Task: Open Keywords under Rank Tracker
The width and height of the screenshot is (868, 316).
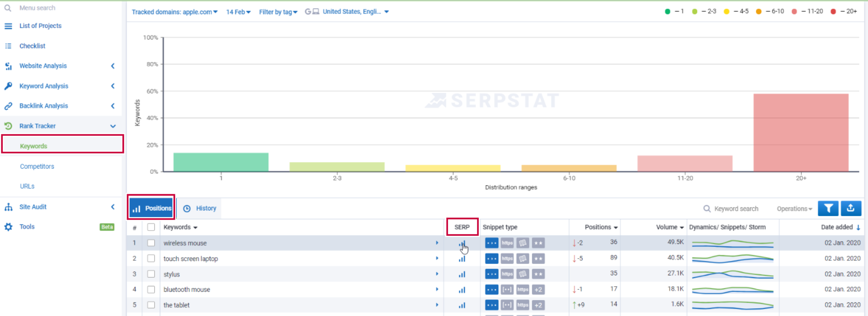Action: click(33, 146)
